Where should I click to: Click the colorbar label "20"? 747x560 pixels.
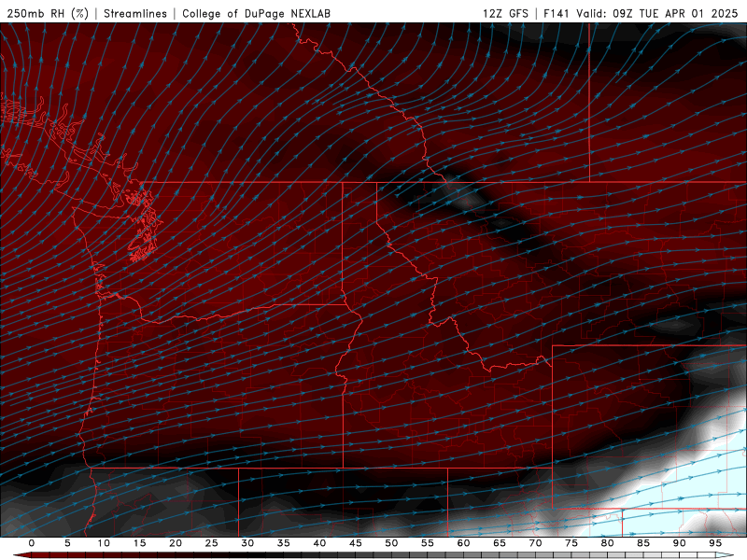(176, 543)
